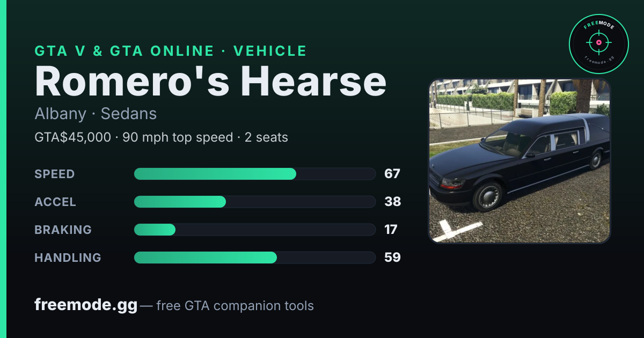Screen dimensions: 644x338
Task: Click the BRAKING stat label
Action: coord(63,230)
